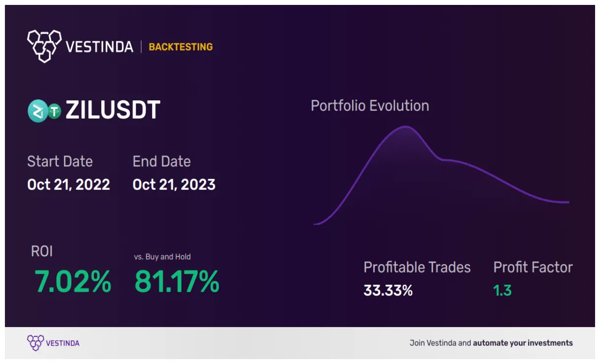The image size is (600, 364).
Task: Click the Profitable Trades label
Action: coord(417,268)
